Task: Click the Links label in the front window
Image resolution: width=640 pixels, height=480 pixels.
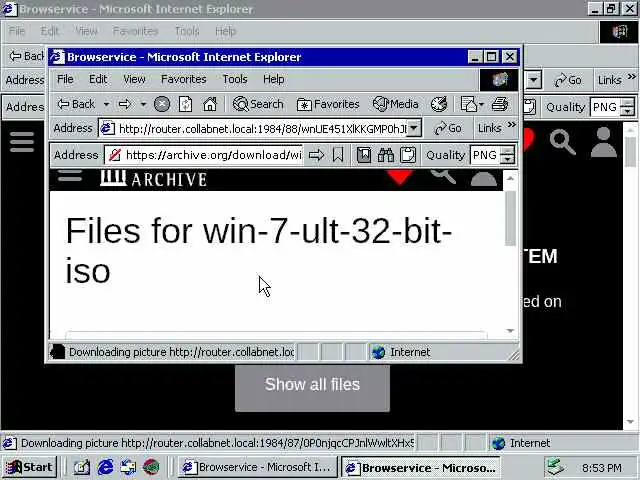Action: click(x=489, y=128)
